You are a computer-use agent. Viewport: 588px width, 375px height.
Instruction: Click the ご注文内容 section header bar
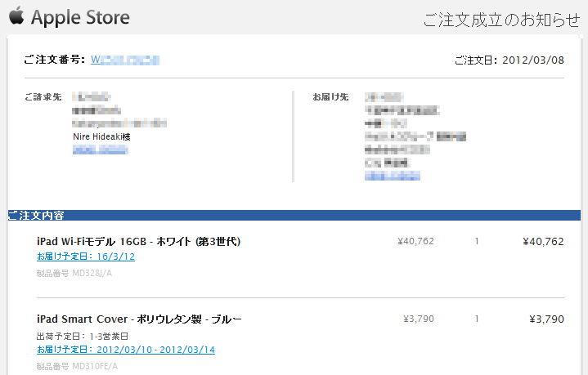pyautogui.click(x=294, y=216)
